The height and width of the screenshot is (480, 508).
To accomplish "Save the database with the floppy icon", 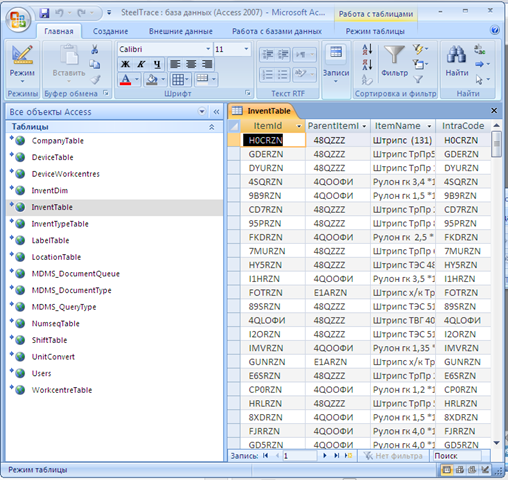I will [44, 13].
